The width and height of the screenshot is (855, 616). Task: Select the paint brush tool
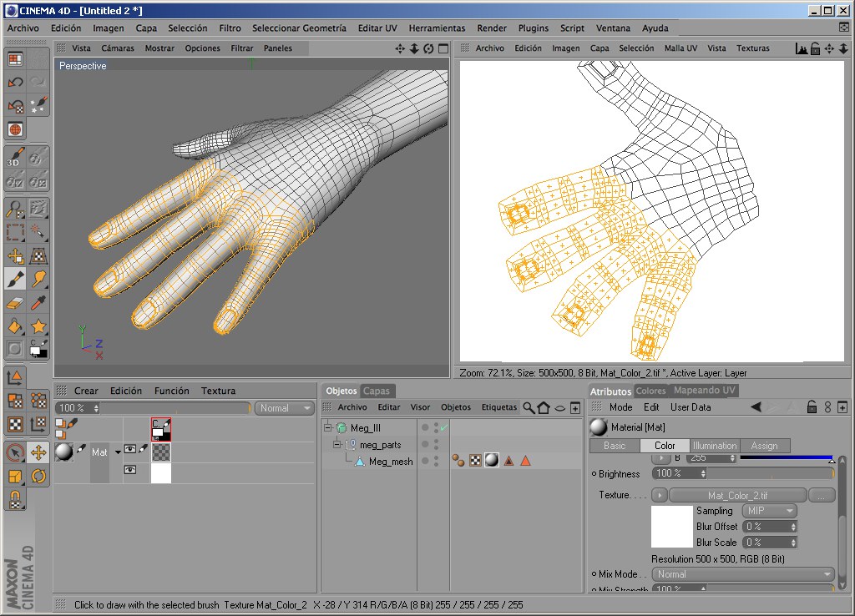point(15,279)
